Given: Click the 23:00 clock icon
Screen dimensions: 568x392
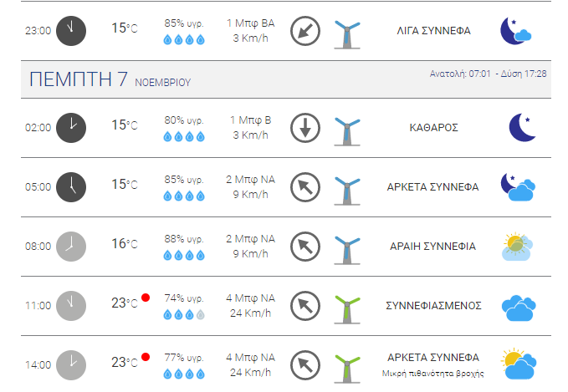Looking at the screenshot, I should (x=71, y=31).
